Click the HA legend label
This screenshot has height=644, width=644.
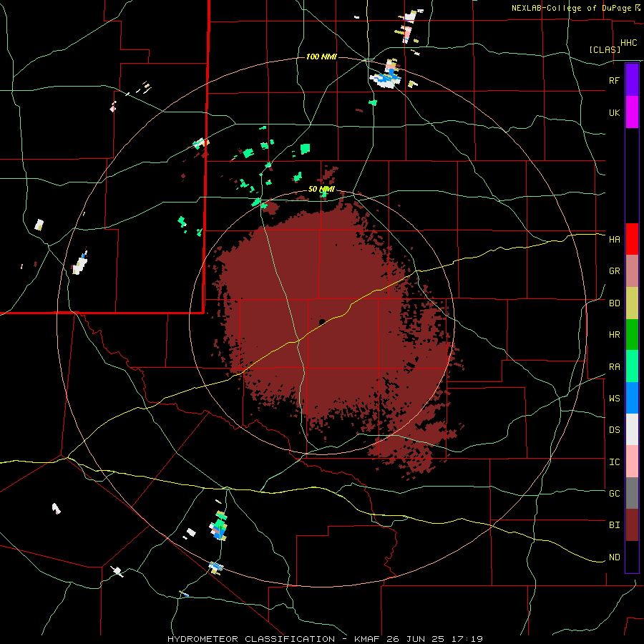[x=614, y=240]
